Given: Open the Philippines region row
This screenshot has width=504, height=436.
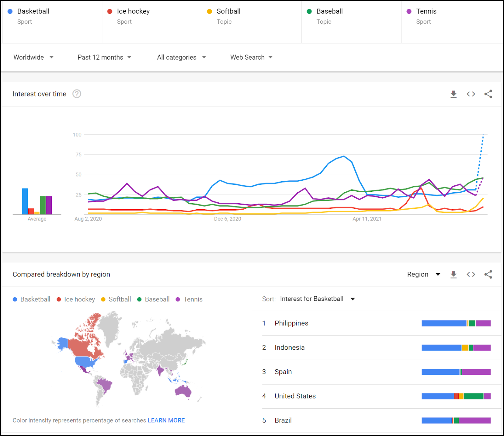Looking at the screenshot, I should (x=291, y=323).
